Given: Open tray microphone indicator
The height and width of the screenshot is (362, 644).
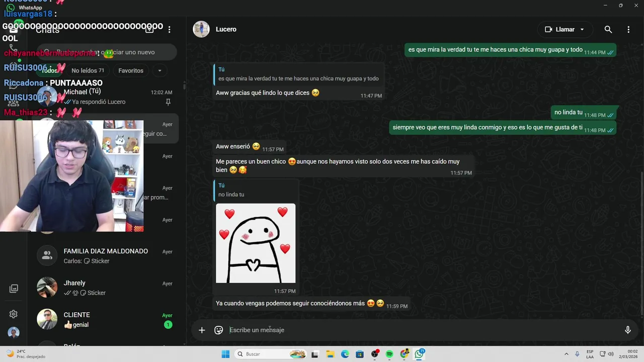Looking at the screenshot, I should [577, 354].
